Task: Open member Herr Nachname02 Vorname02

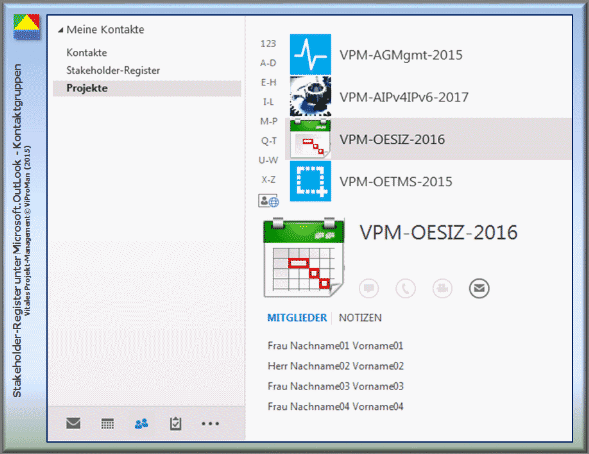Action: click(x=335, y=366)
